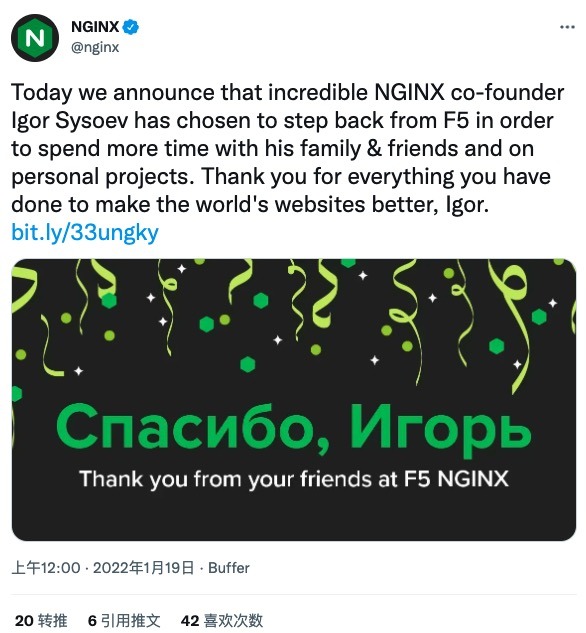The width and height of the screenshot is (586, 633).
Task: Open the three-dot more options menu
Action: pyautogui.click(x=567, y=27)
